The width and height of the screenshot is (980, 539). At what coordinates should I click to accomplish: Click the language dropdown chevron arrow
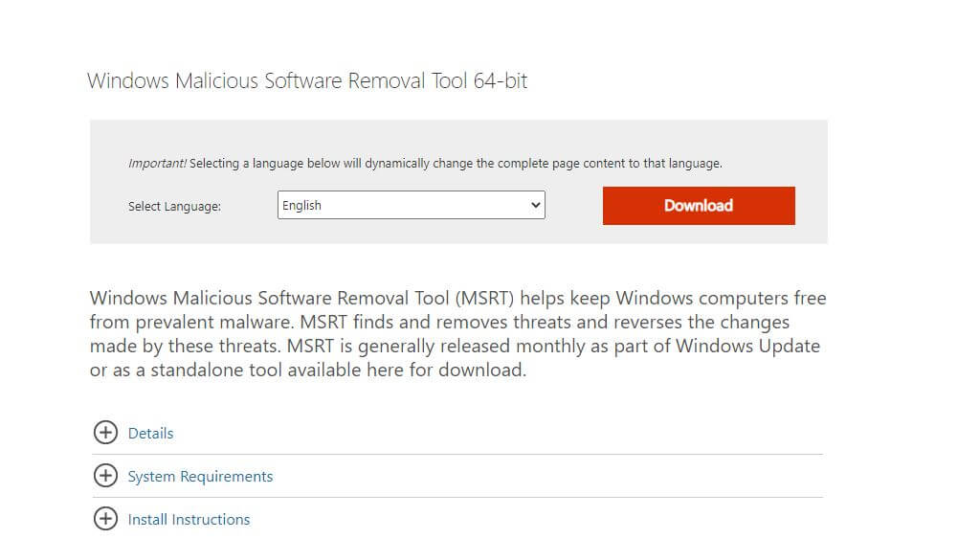pyautogui.click(x=535, y=205)
